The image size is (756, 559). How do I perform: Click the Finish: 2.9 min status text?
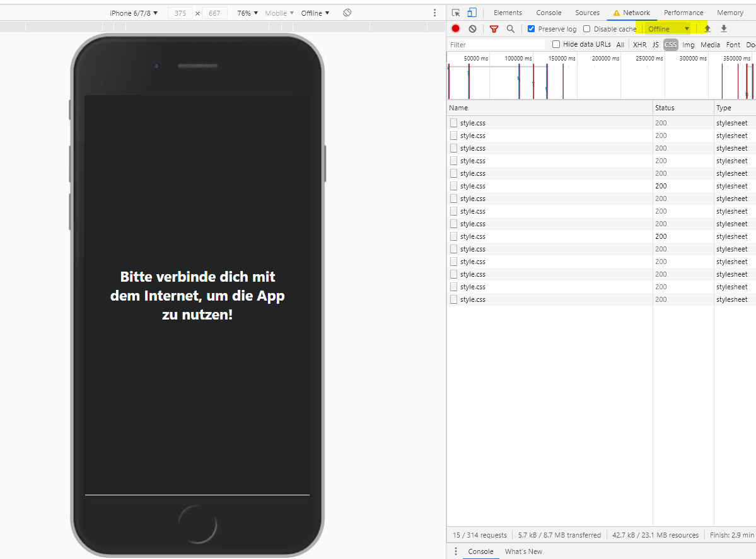[731, 535]
